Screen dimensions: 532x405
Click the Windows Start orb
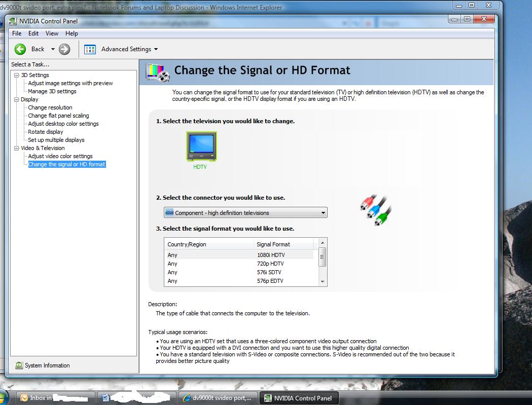tap(3, 397)
